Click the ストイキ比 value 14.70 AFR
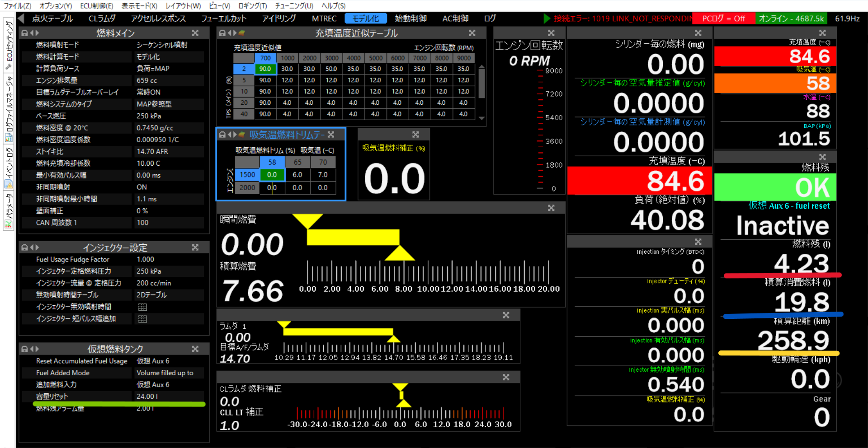 [x=170, y=152]
